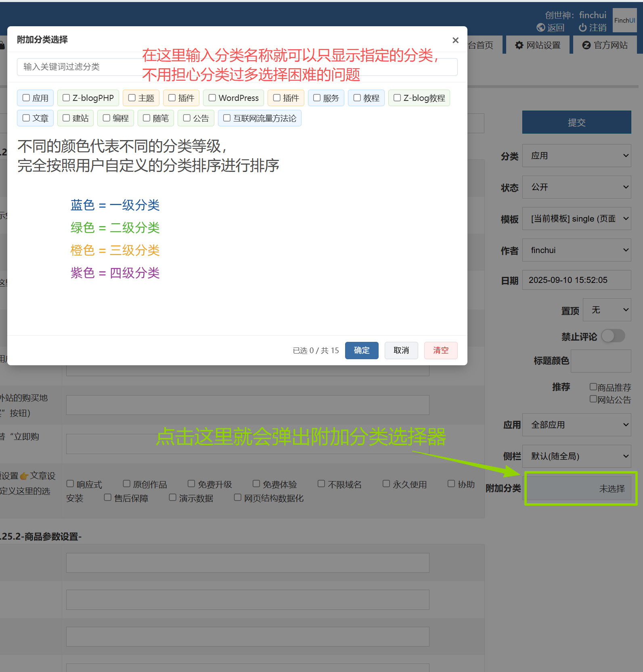Open the 官方网站 menu item
The image size is (643, 672).
coord(605,45)
